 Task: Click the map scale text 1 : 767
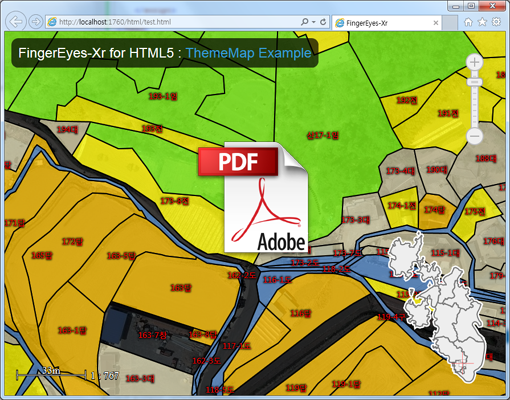point(105,376)
